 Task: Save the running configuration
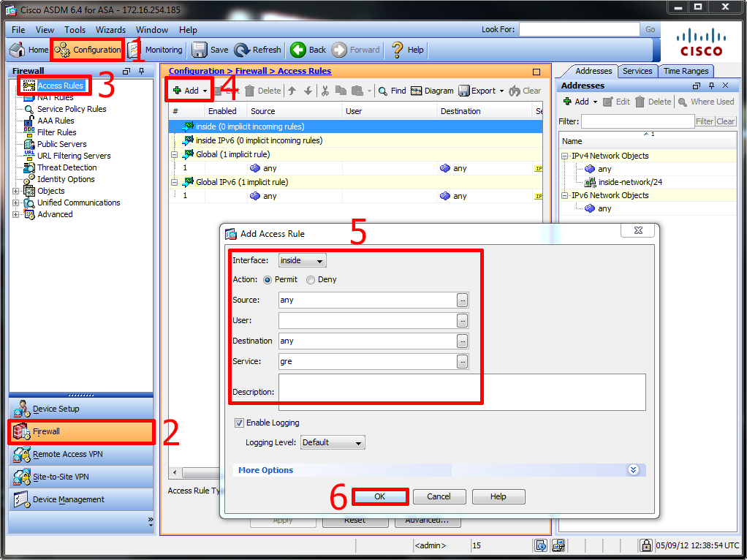pos(211,50)
